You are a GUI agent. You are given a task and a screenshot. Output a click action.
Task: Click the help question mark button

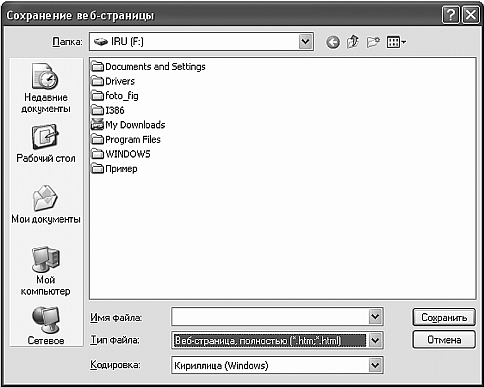[x=450, y=15]
